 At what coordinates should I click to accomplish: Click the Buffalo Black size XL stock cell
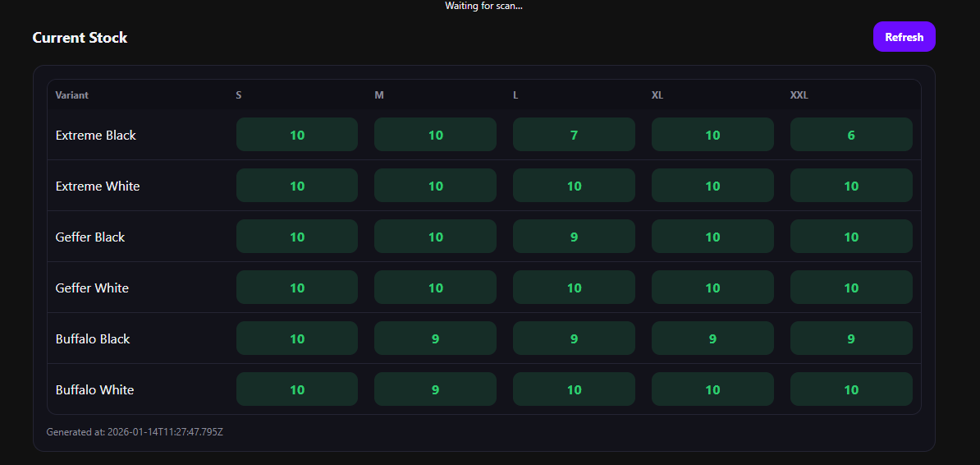pos(712,338)
